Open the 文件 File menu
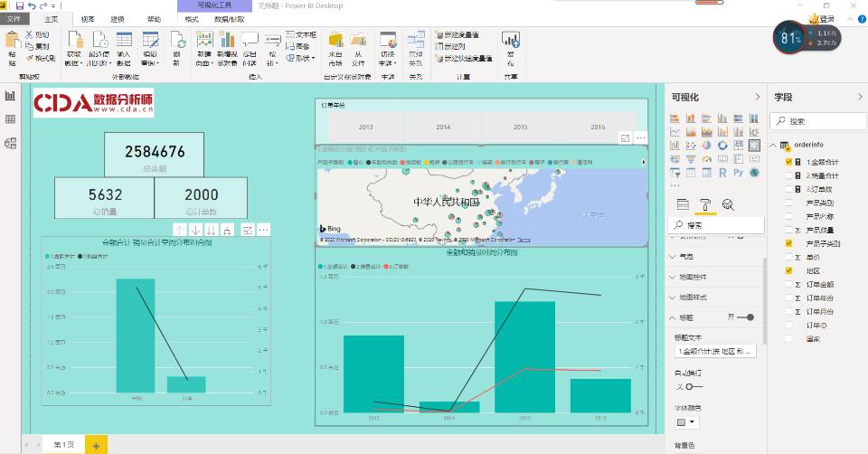The image size is (868, 454). [x=14, y=19]
